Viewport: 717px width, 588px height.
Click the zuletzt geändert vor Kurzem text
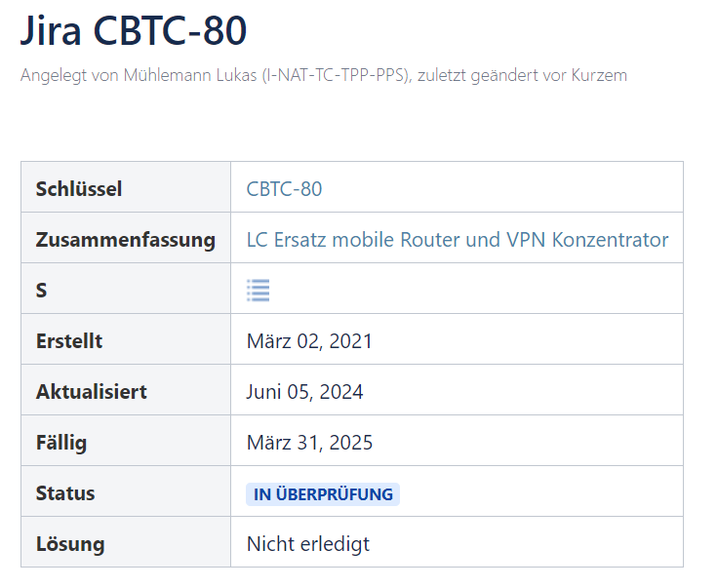click(522, 75)
